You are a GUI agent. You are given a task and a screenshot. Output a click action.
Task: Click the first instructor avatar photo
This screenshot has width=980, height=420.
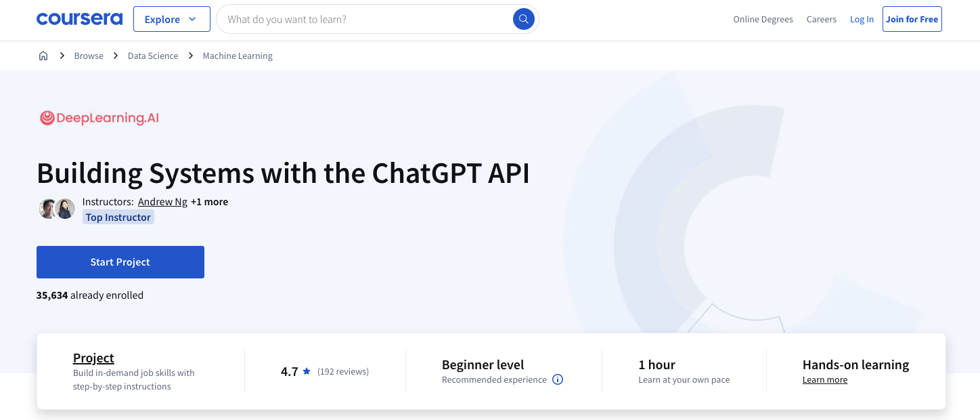(48, 209)
